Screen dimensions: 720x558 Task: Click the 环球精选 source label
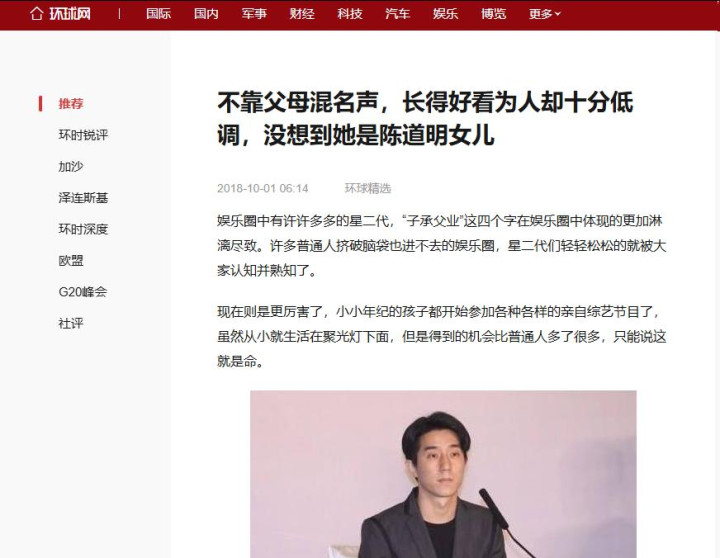click(x=368, y=188)
